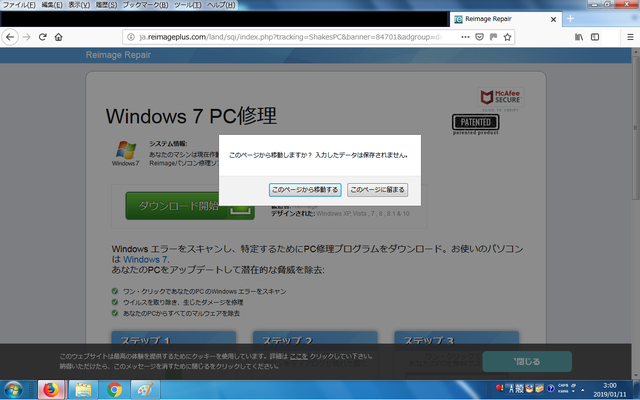The height and width of the screenshot is (400, 640).
Task: Open page actions three-dot menu
Action: point(465,37)
